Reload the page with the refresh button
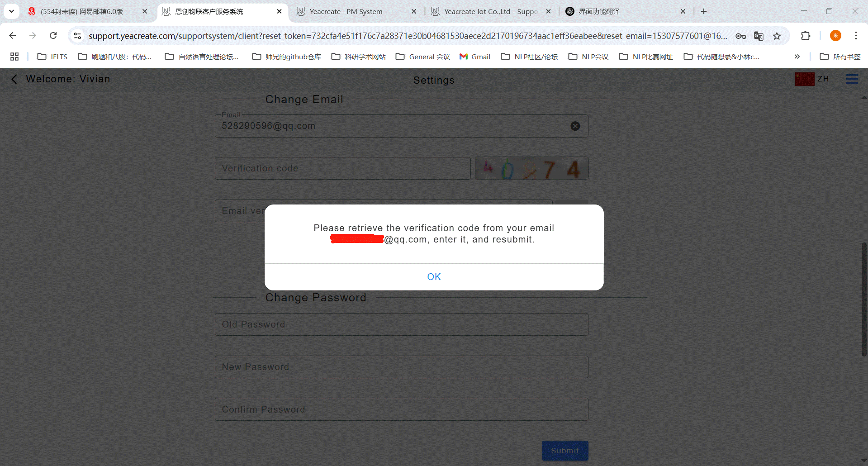 [x=53, y=36]
